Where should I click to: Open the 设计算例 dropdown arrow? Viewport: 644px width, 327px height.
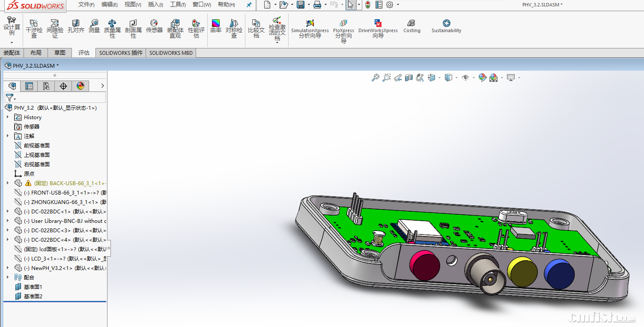click(x=12, y=42)
